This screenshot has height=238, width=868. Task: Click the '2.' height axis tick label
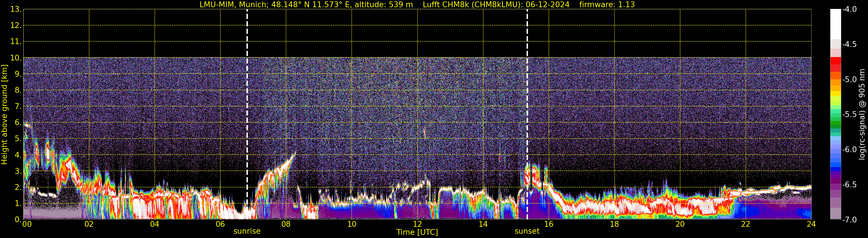click(x=18, y=188)
